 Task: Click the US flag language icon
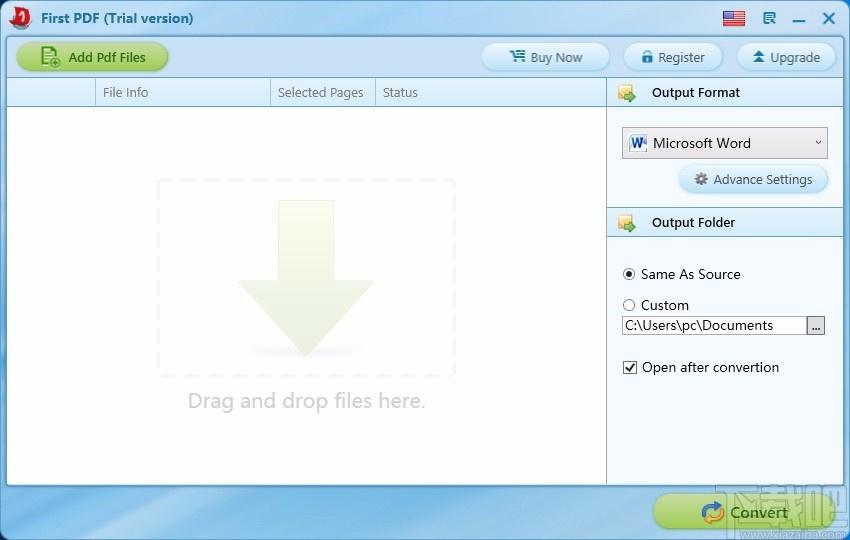coord(734,18)
